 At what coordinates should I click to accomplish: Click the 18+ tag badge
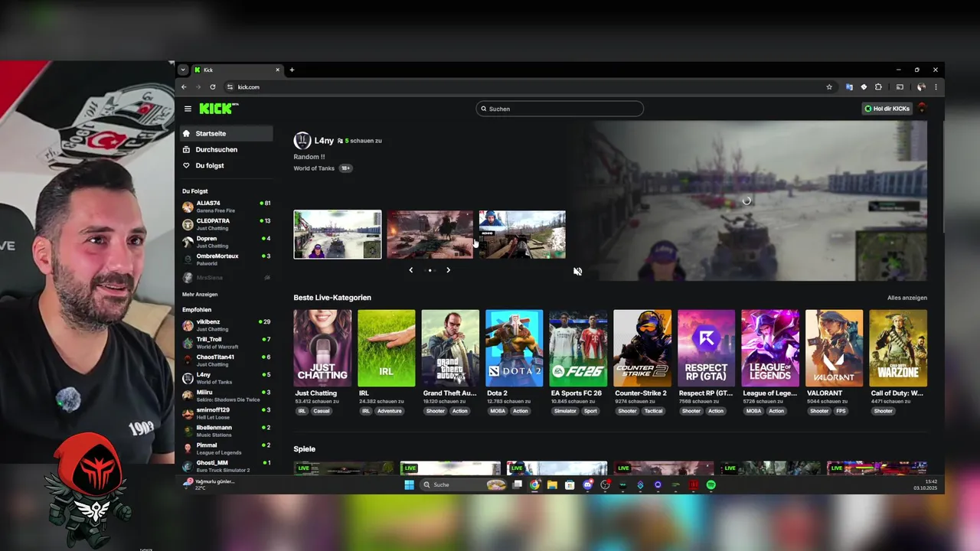coord(345,168)
